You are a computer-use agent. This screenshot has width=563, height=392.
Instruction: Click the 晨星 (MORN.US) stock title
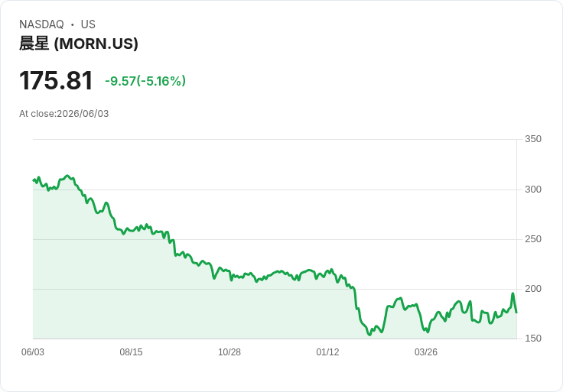pos(79,44)
